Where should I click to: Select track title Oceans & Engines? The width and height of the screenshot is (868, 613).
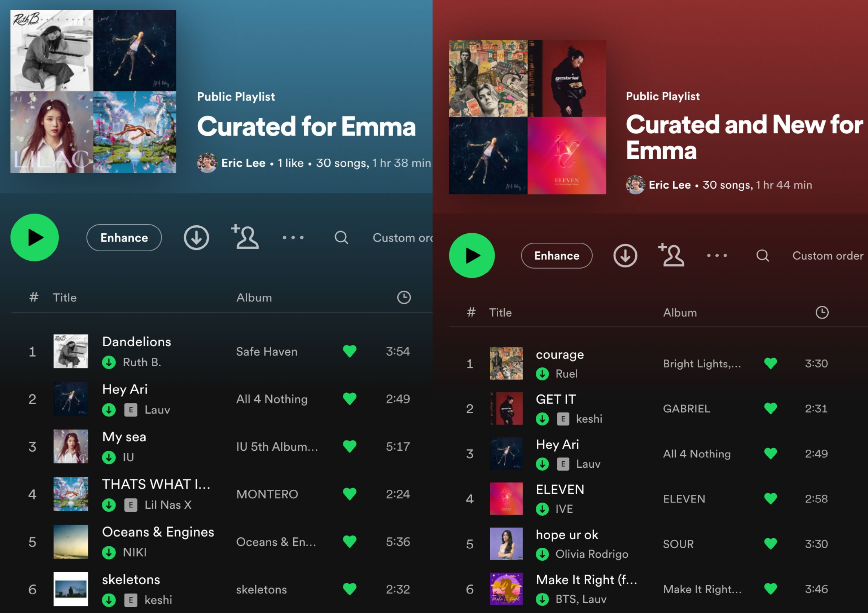pyautogui.click(x=158, y=532)
